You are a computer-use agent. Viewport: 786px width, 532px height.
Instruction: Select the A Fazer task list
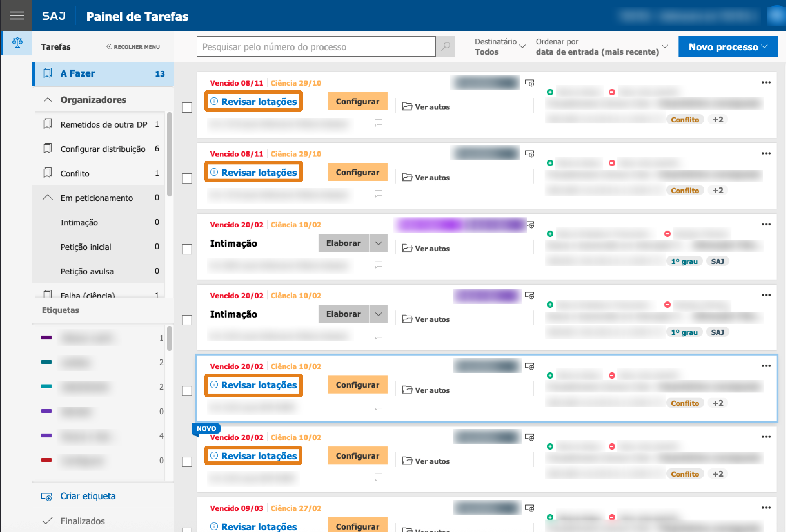(x=103, y=74)
